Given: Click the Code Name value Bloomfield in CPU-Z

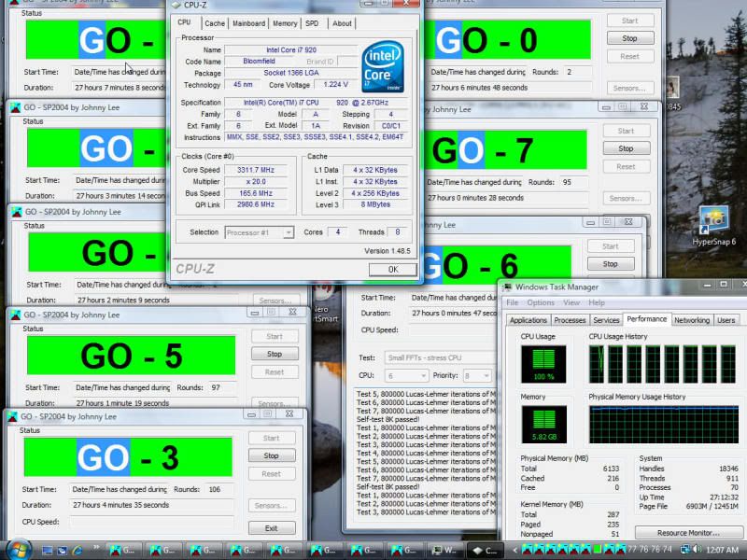Looking at the screenshot, I should 259,61.
